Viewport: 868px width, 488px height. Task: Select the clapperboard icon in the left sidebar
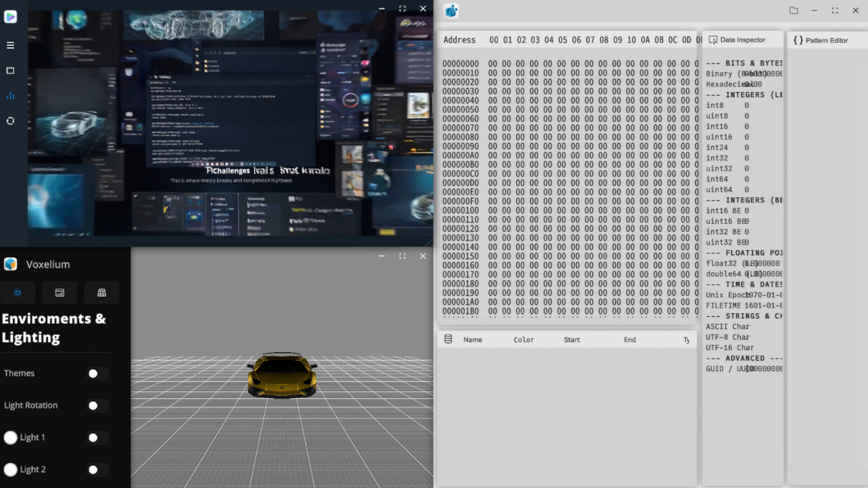pyautogui.click(x=10, y=70)
